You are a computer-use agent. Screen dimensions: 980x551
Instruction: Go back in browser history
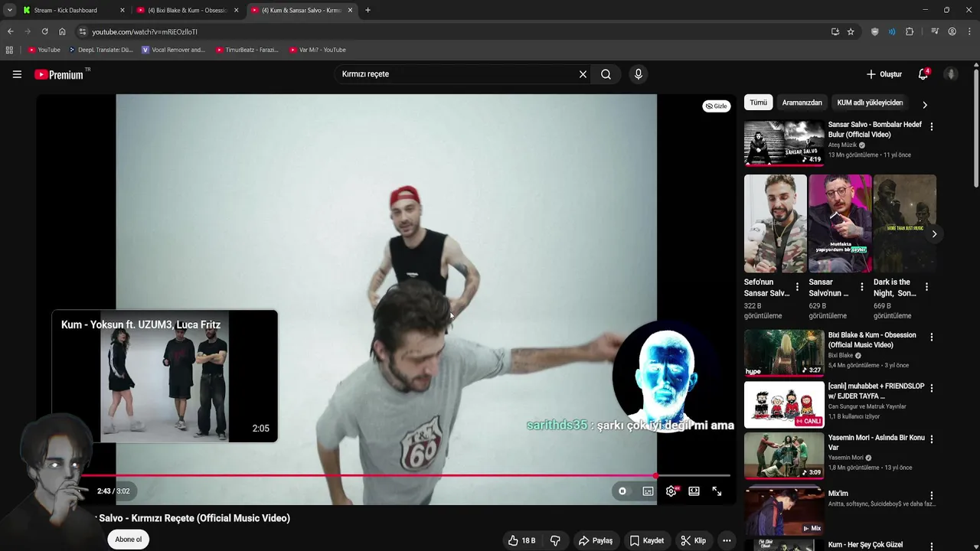(x=10, y=31)
